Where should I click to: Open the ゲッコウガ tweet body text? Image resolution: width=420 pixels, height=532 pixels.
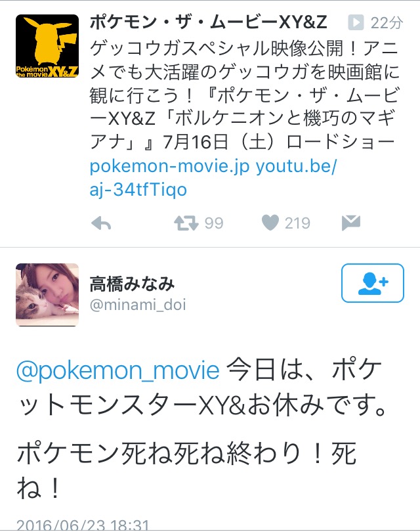[243, 95]
